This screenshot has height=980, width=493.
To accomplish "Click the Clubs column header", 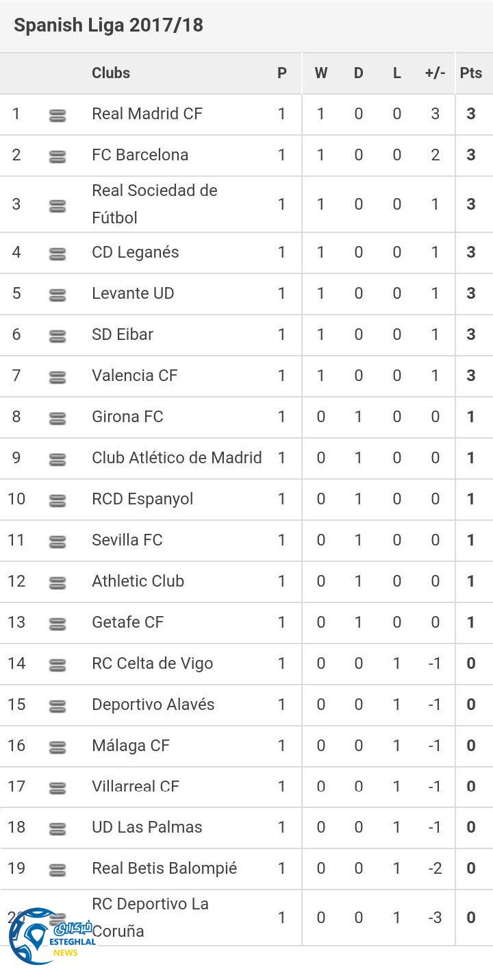I will pos(111,73).
